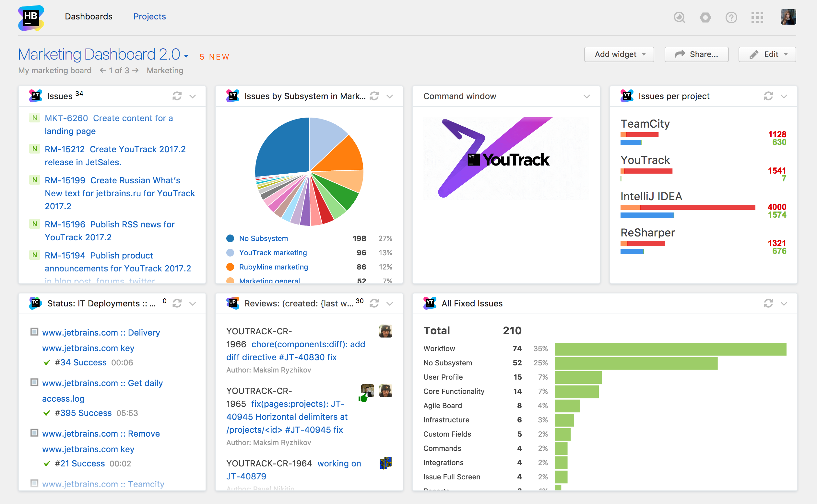Click the RubyMine marketing orange legend dot
This screenshot has width=817, height=504.
pos(230,267)
